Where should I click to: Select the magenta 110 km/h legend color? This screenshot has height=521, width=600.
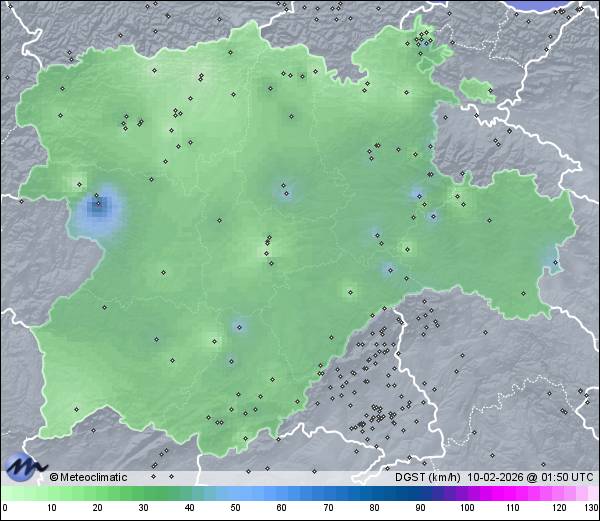click(512, 493)
